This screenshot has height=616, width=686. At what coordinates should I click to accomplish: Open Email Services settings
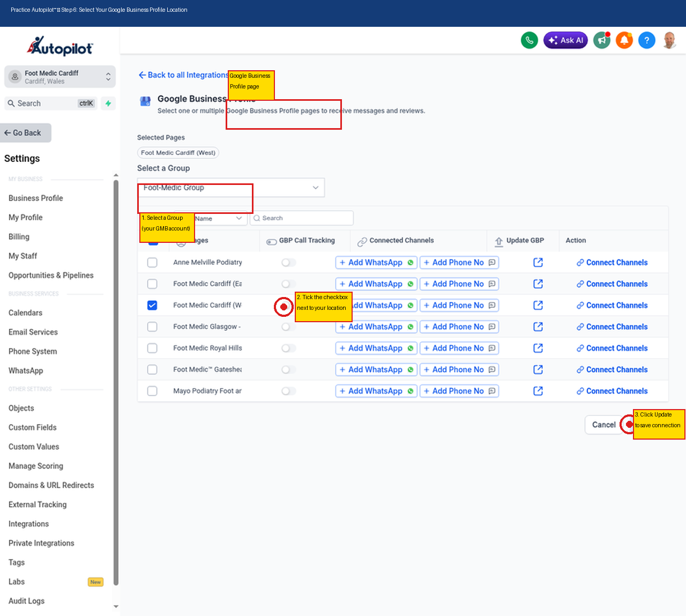point(33,332)
